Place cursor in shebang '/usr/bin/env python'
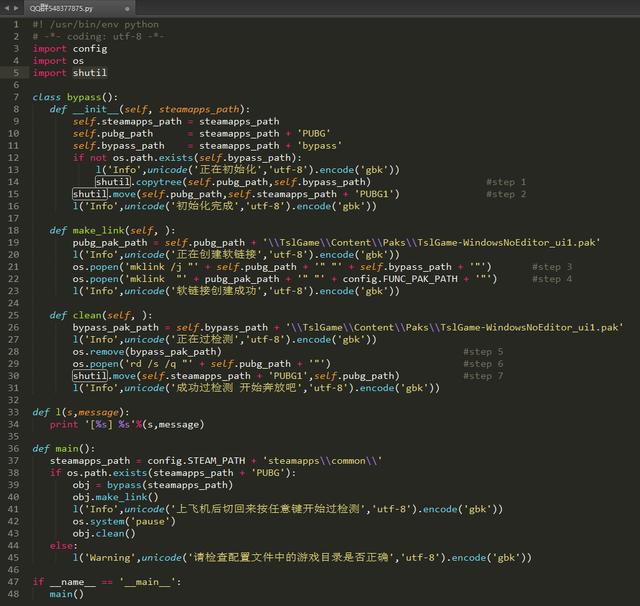640x606 pixels. (x=104, y=24)
